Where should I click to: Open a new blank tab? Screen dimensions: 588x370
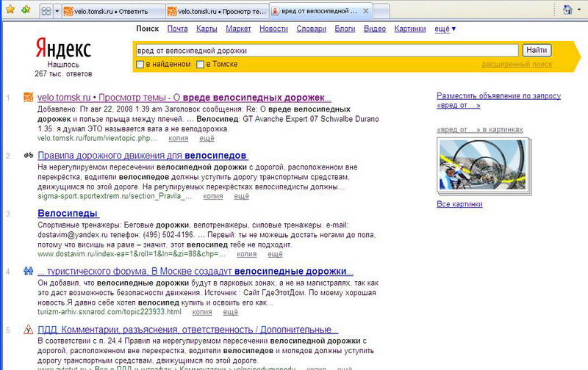click(381, 12)
